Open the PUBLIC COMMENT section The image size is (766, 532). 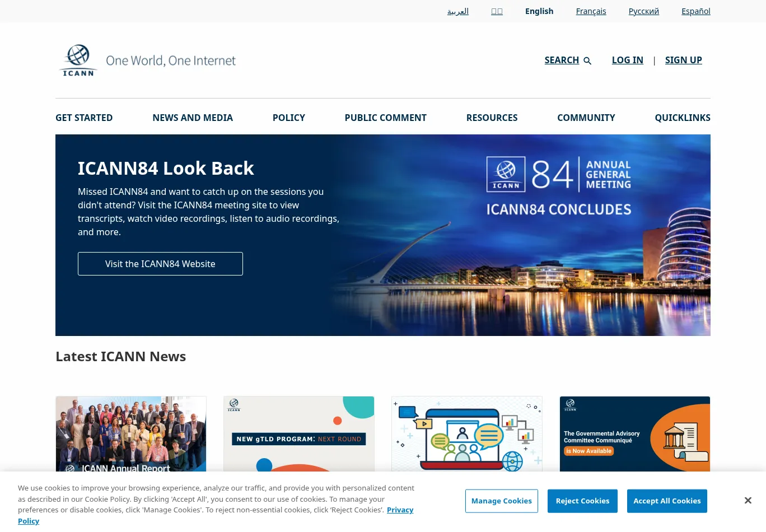385,118
